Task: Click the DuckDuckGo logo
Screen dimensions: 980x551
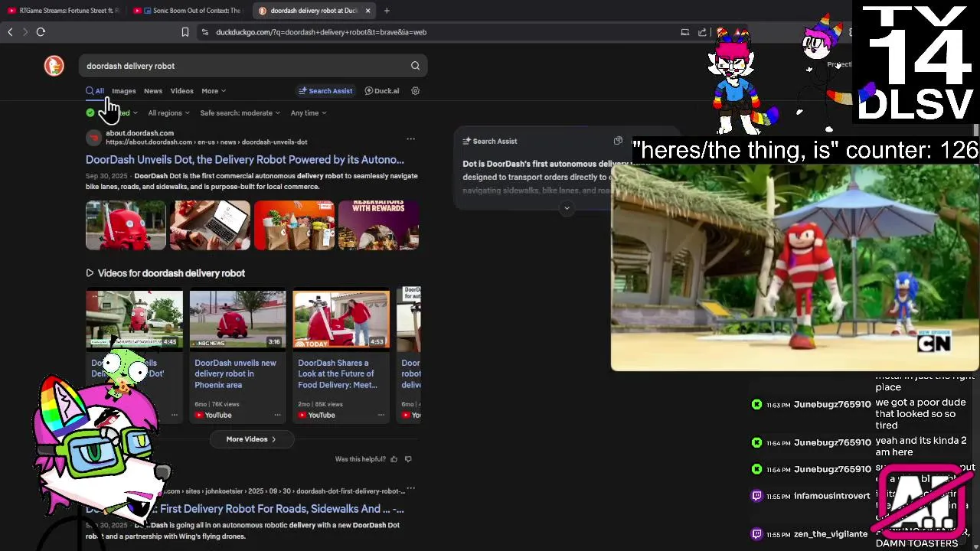Action: pyautogui.click(x=54, y=66)
